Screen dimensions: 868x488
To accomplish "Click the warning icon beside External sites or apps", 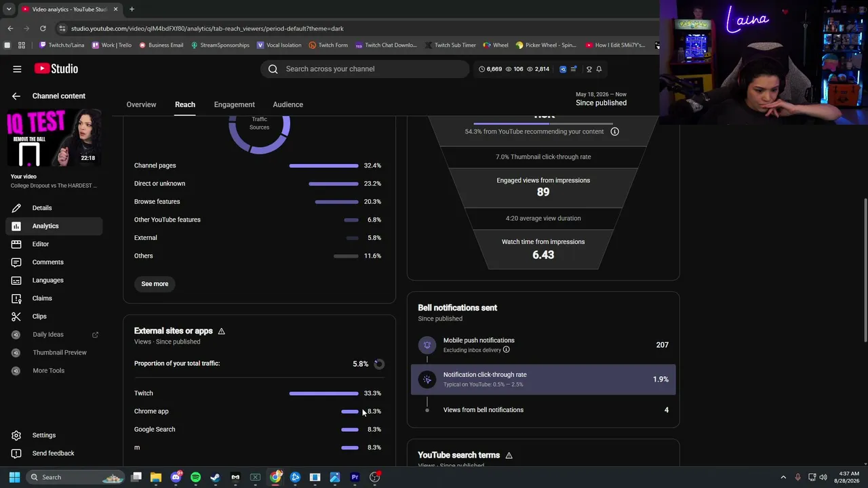I will [x=221, y=331].
